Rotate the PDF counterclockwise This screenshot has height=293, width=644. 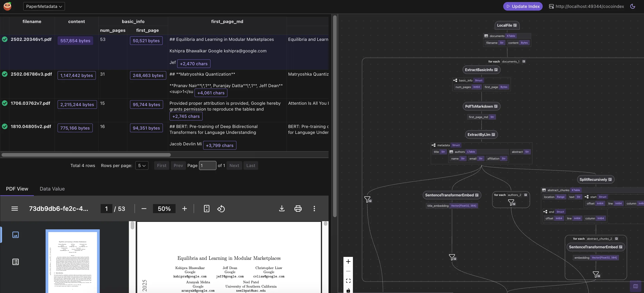[221, 209]
